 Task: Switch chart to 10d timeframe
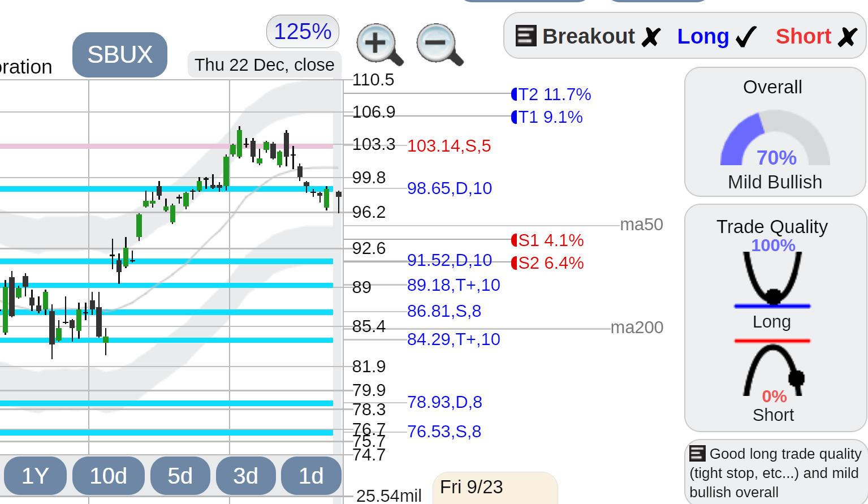pos(109,476)
